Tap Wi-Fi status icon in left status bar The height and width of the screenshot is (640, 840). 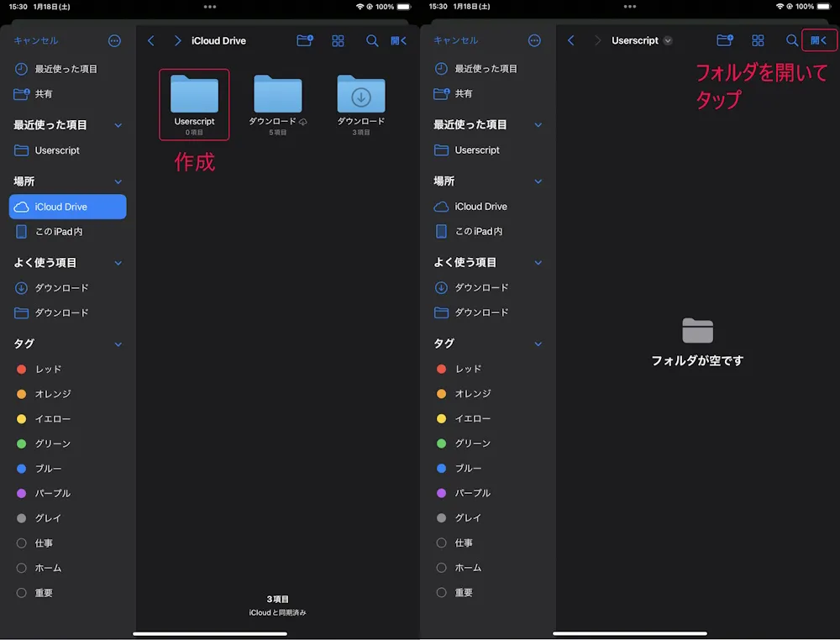[360, 7]
